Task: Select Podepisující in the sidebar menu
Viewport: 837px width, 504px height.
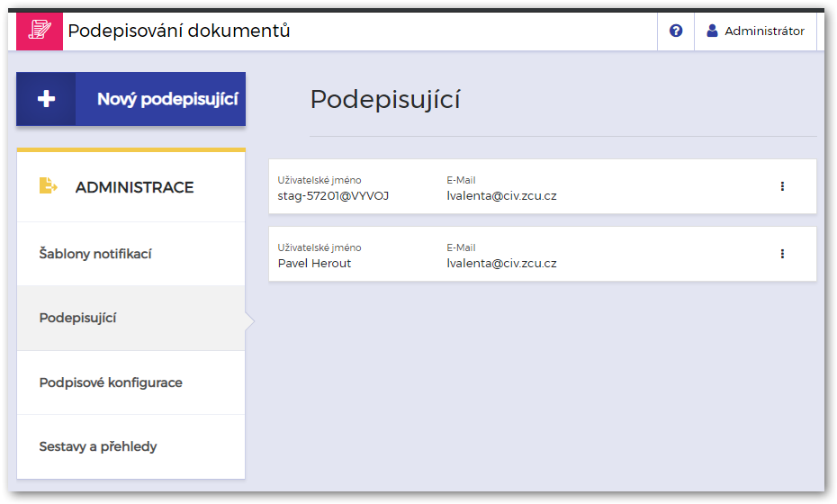Action: click(77, 318)
